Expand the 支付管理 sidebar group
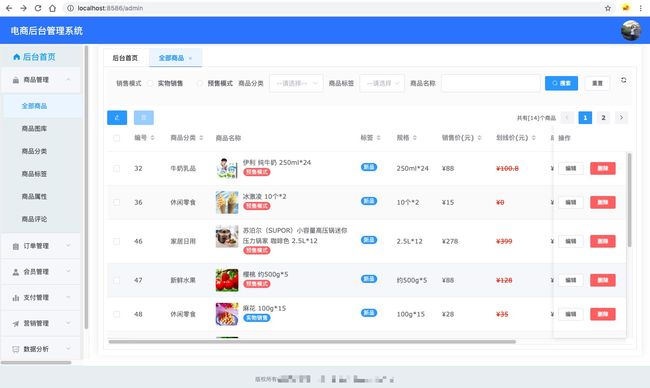 [68, 297]
